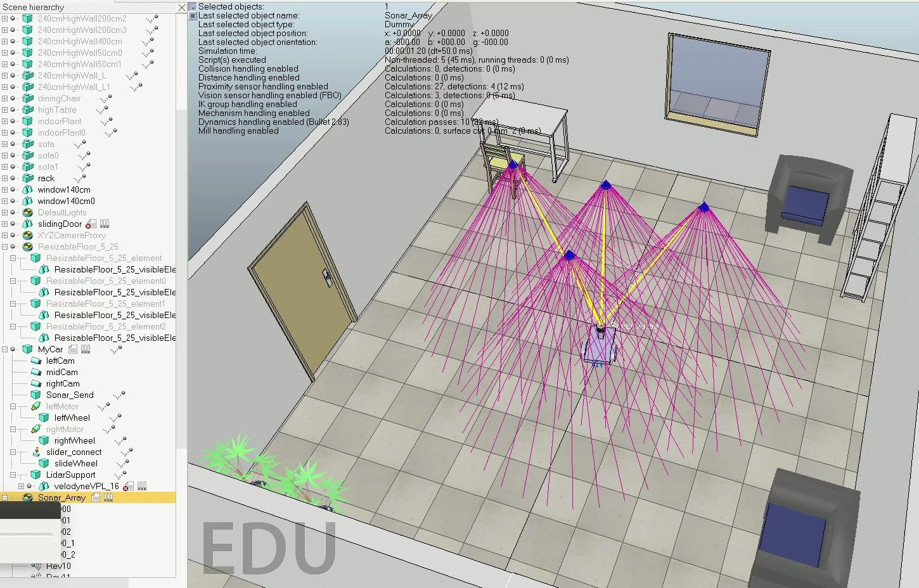919x588 pixels.
Task: Select the sofa0 object in hierarchy
Action: [48, 156]
